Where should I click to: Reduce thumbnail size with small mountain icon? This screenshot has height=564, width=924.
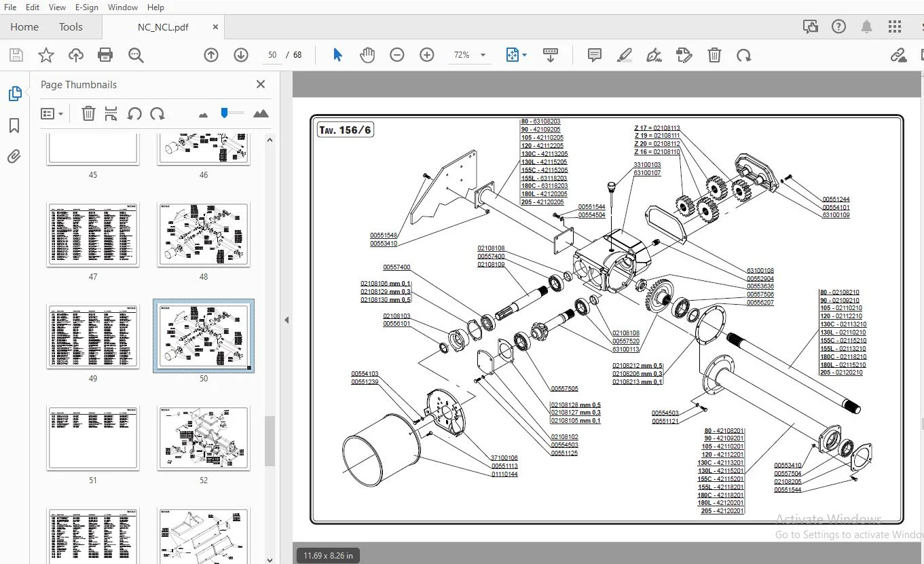point(203,115)
